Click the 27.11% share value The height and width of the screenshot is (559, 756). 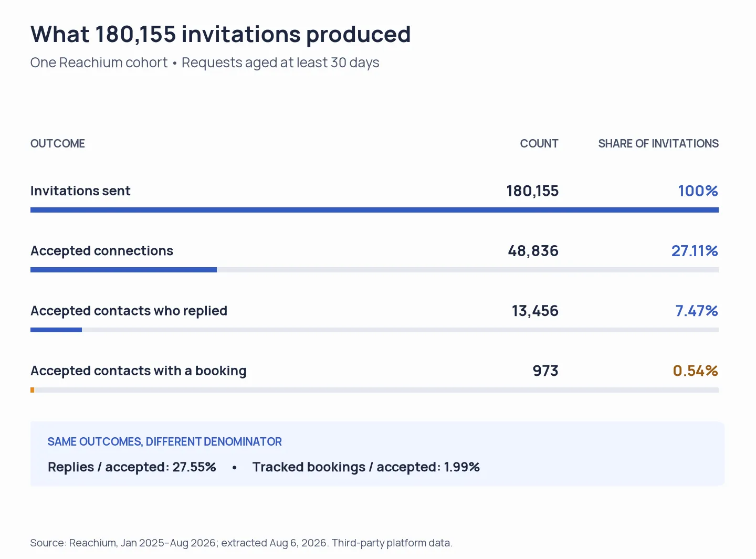[x=695, y=251]
